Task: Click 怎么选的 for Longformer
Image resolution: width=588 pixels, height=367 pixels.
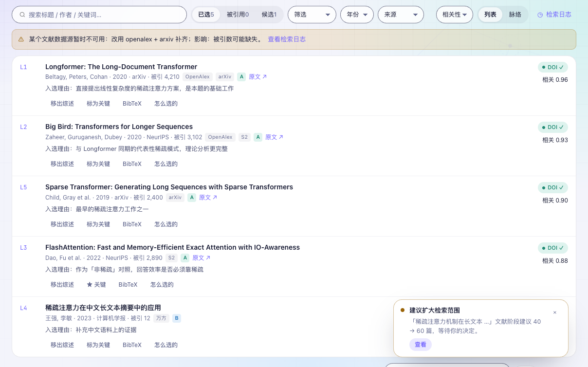Action: coord(166,104)
